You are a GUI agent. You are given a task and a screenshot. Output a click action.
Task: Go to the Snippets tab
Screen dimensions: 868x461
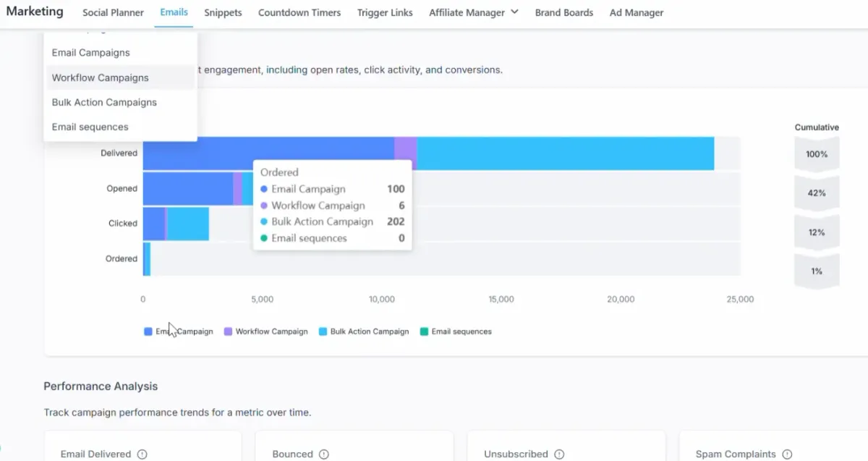point(223,12)
